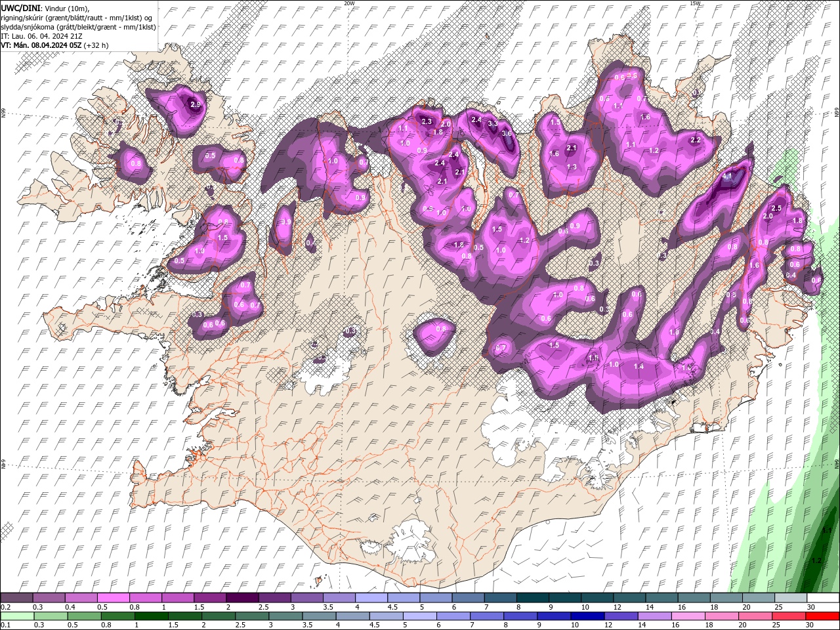
Task: Click the 'slydda/snjókoma' legend description line
Action: click(x=79, y=27)
